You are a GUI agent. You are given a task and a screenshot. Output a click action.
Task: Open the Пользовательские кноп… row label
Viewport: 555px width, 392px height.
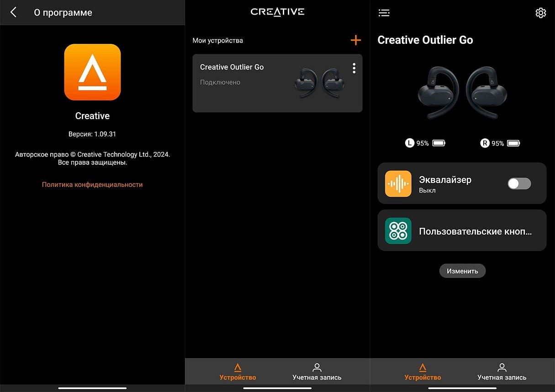pyautogui.click(x=476, y=231)
